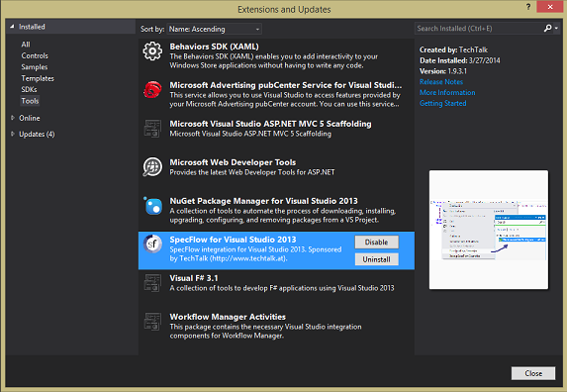Select the SDKs filter
The width and height of the screenshot is (567, 392).
pyautogui.click(x=29, y=89)
